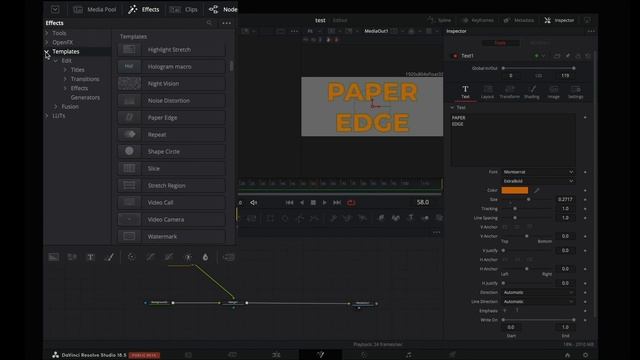The height and width of the screenshot is (360, 640).
Task: Open the Edit page in bottom bar
Action: (276, 355)
